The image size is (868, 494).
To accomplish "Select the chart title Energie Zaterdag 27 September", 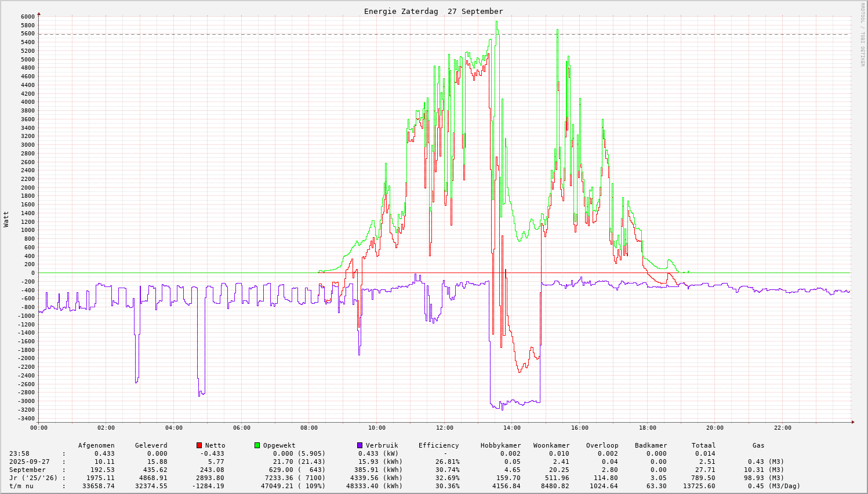I will (433, 11).
